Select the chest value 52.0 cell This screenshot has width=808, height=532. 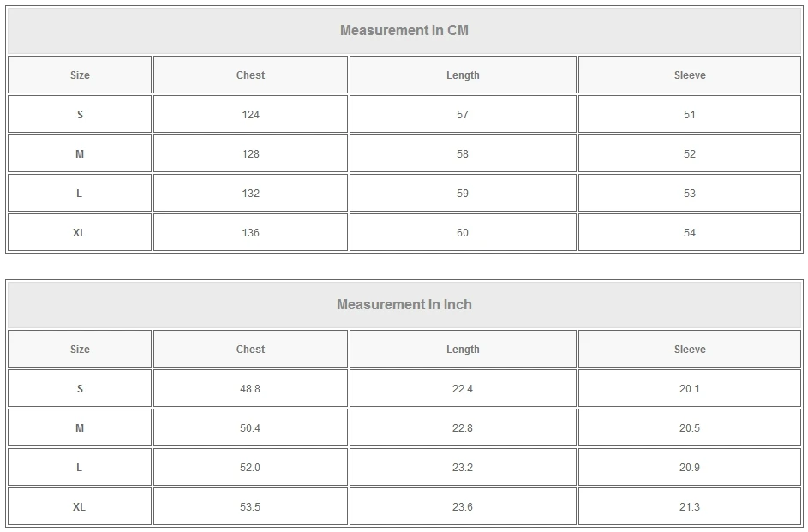250,468
